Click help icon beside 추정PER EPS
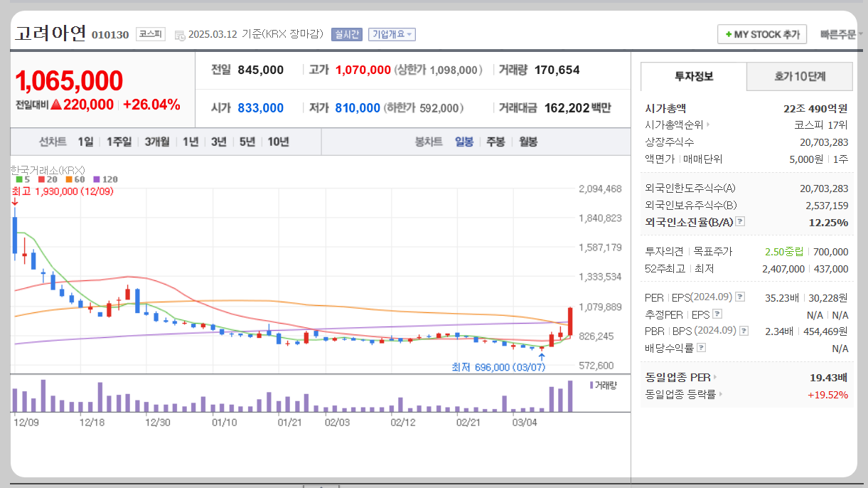This screenshot has height=488, width=868. pyautogui.click(x=717, y=314)
